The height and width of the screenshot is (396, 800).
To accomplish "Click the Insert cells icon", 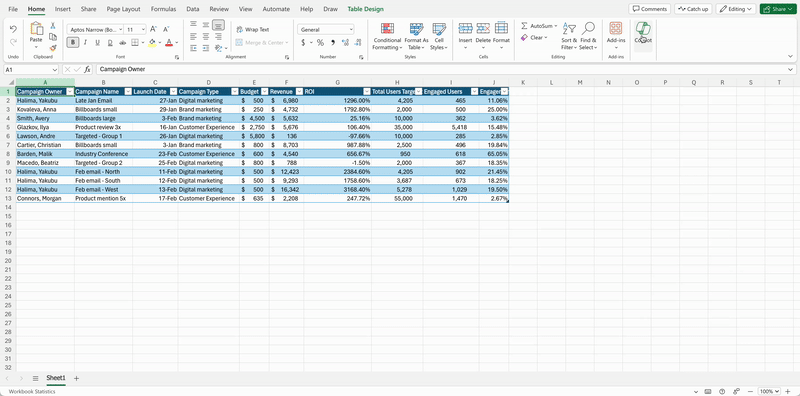I will tap(465, 29).
